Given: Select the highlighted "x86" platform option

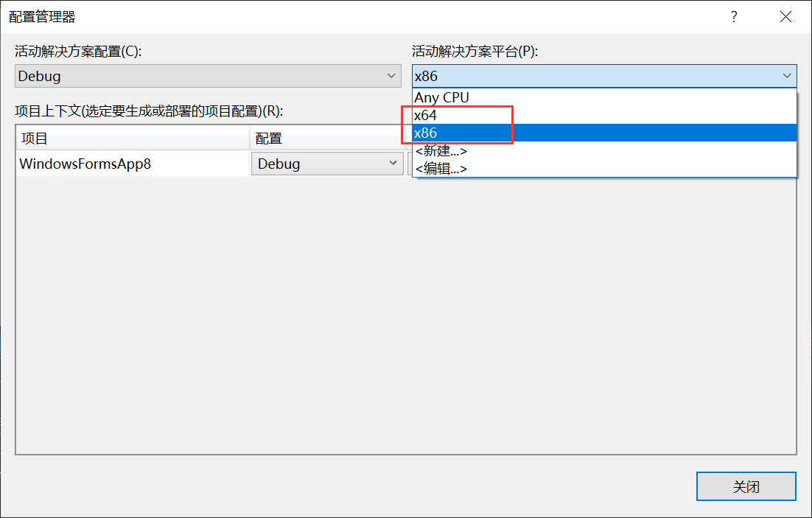Looking at the screenshot, I should tap(425, 133).
